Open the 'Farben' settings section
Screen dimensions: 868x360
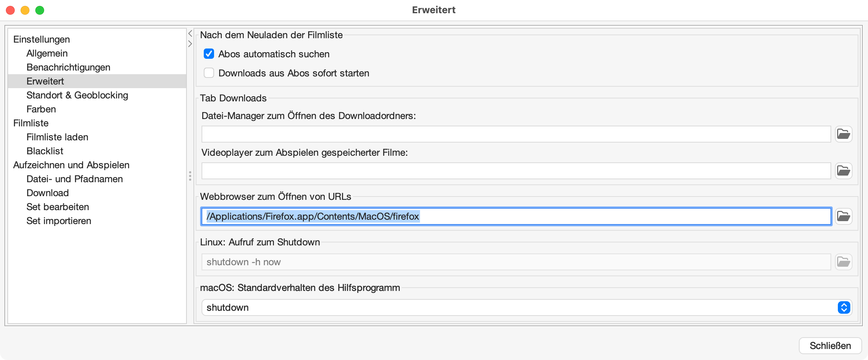(x=41, y=109)
